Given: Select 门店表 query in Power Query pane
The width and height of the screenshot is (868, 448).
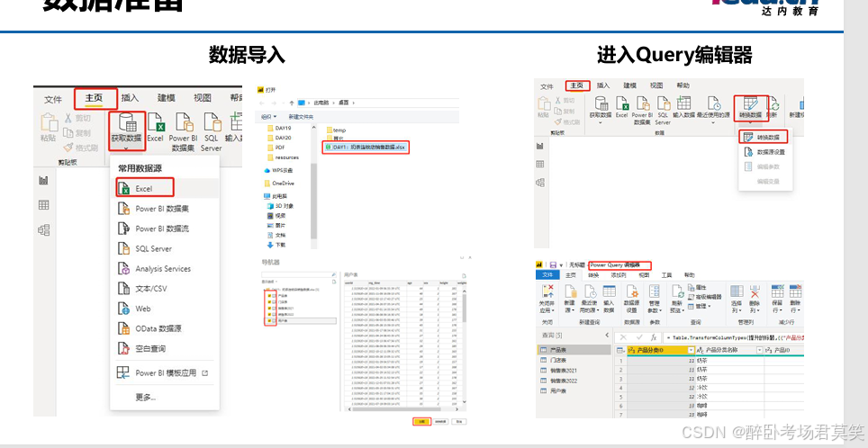Looking at the screenshot, I should coord(574,360).
